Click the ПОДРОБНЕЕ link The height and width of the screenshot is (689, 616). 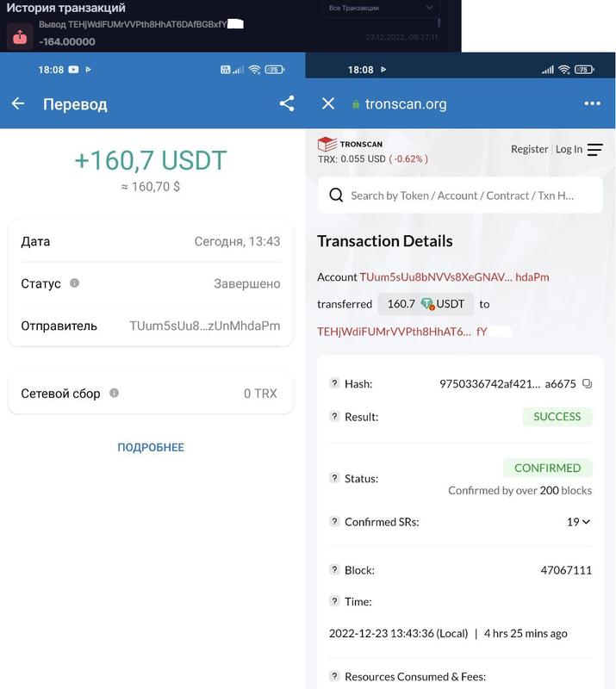(151, 447)
